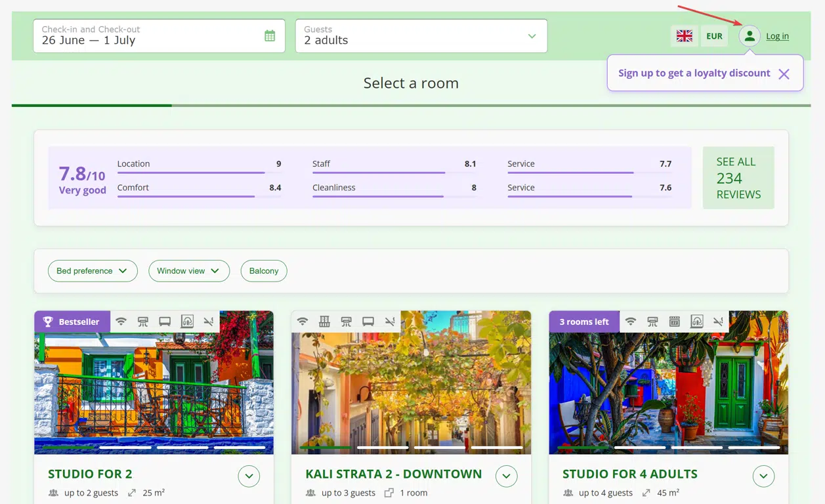This screenshot has height=504, width=825.
Task: Click the Service 7.6 rating row
Action: point(589,190)
